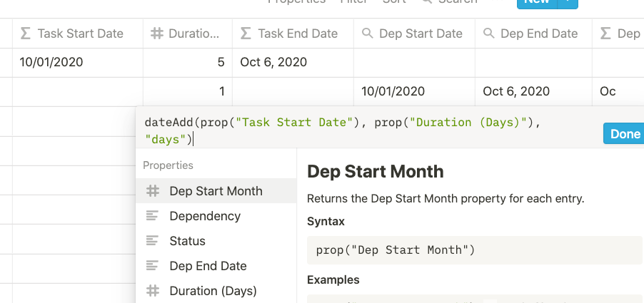Choose Dependency in the Properties list

pyautogui.click(x=205, y=216)
